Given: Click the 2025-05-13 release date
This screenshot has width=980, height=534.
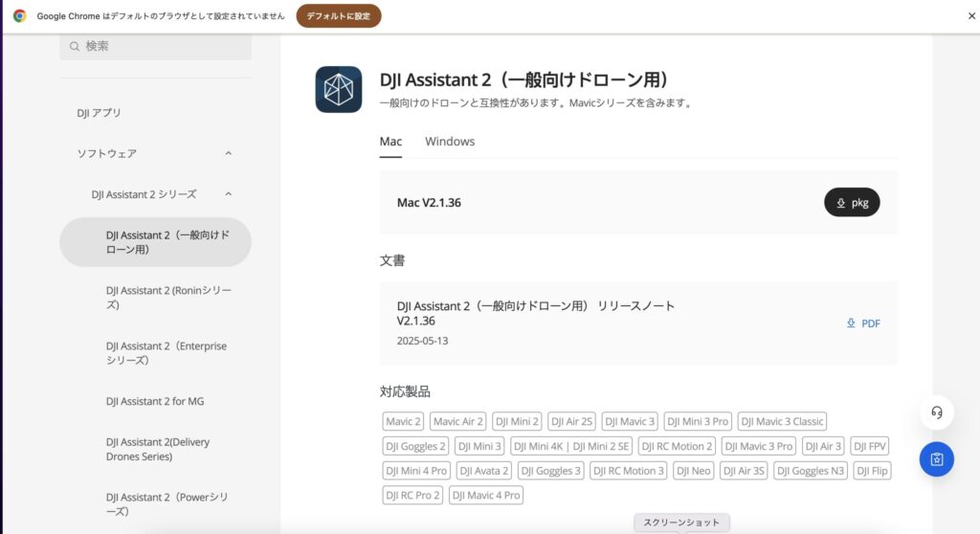Looking at the screenshot, I should point(422,341).
